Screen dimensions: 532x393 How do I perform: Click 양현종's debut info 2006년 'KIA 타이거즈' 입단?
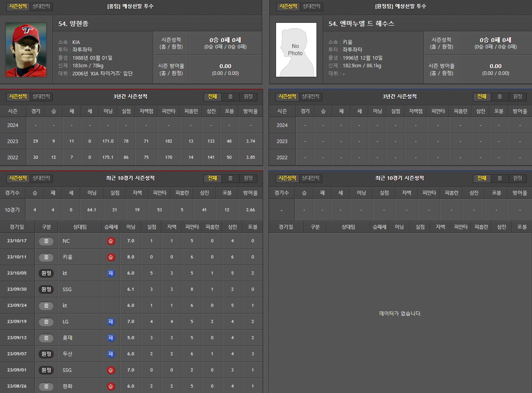pos(103,74)
